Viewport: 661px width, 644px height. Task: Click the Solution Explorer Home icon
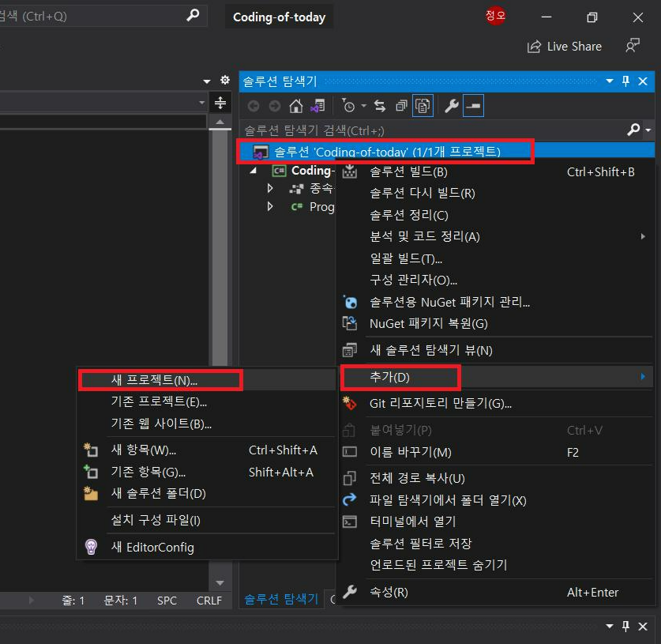point(296,106)
